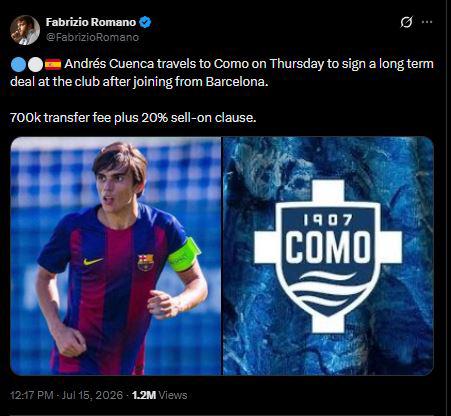Click the green captain armband in photo
Screen dimensions: 451x416
[x=184, y=255]
